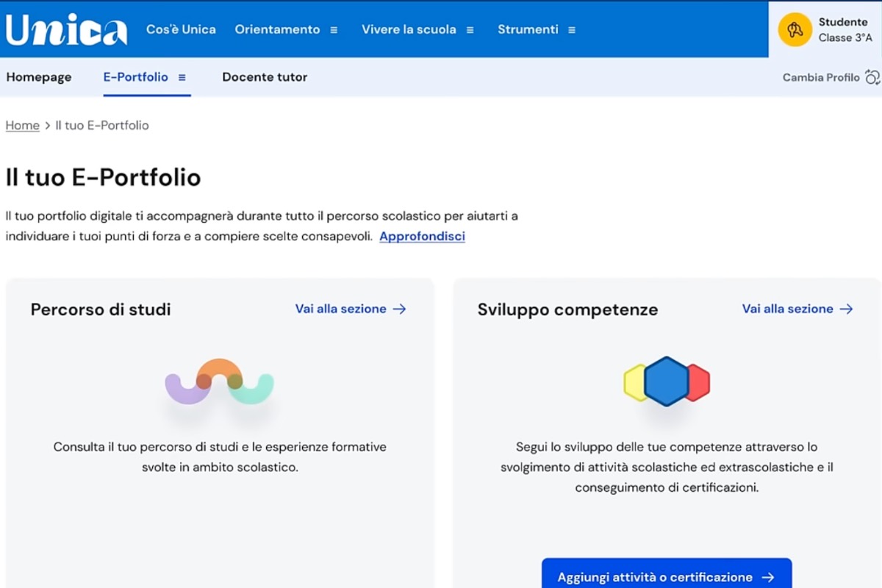The width and height of the screenshot is (882, 588).
Task: Click the Percorso di studi wavy illustration
Action: pyautogui.click(x=219, y=382)
